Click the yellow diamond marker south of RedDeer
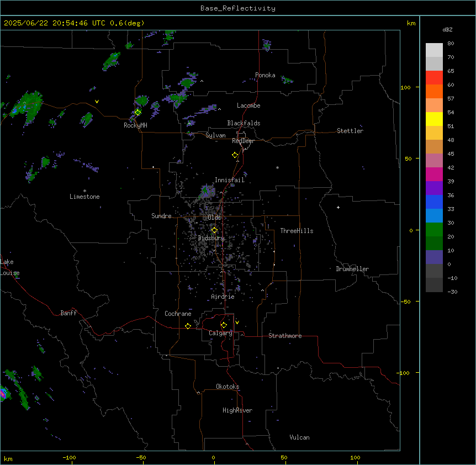The height and width of the screenshot is (465, 476). (x=235, y=155)
